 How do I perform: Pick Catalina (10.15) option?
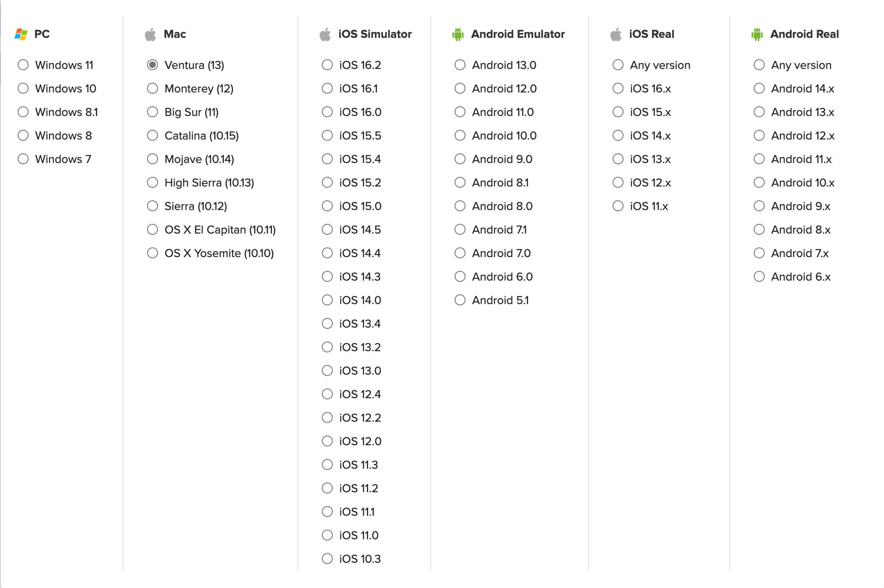tap(152, 136)
